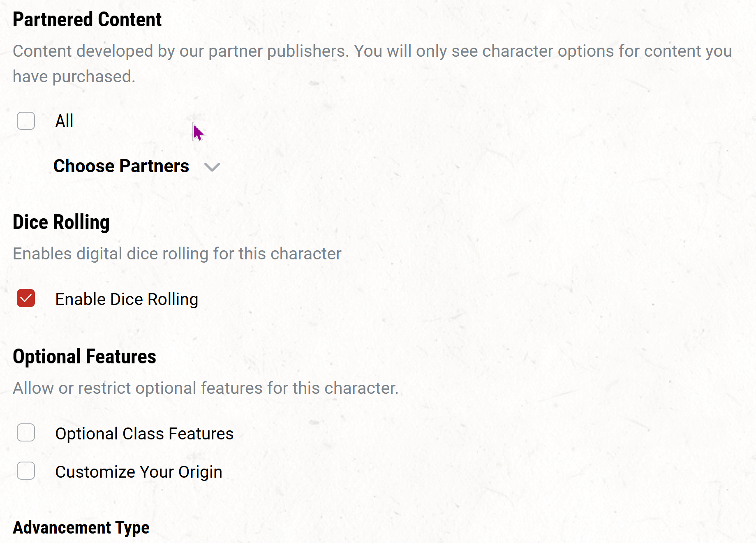This screenshot has width=756, height=543.
Task: Select the 'Enable Dice Rolling' label text
Action: tap(127, 300)
